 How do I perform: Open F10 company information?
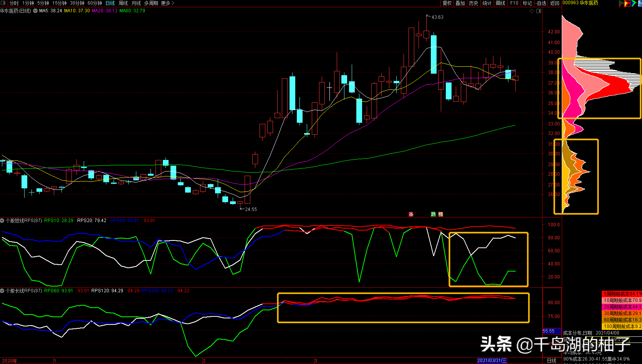point(514,3)
